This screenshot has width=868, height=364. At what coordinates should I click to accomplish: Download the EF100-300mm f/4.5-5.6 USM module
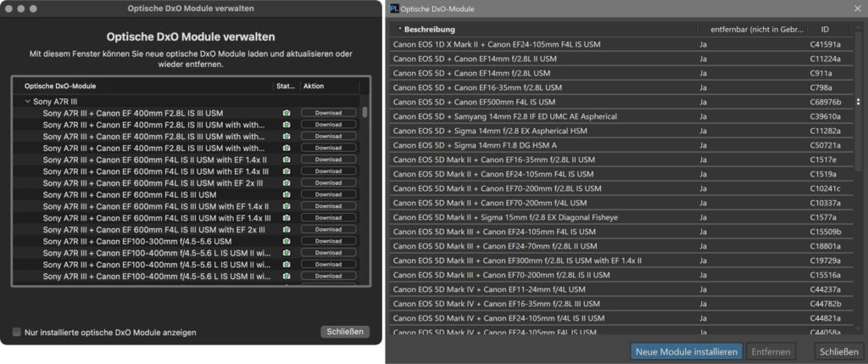click(x=328, y=241)
